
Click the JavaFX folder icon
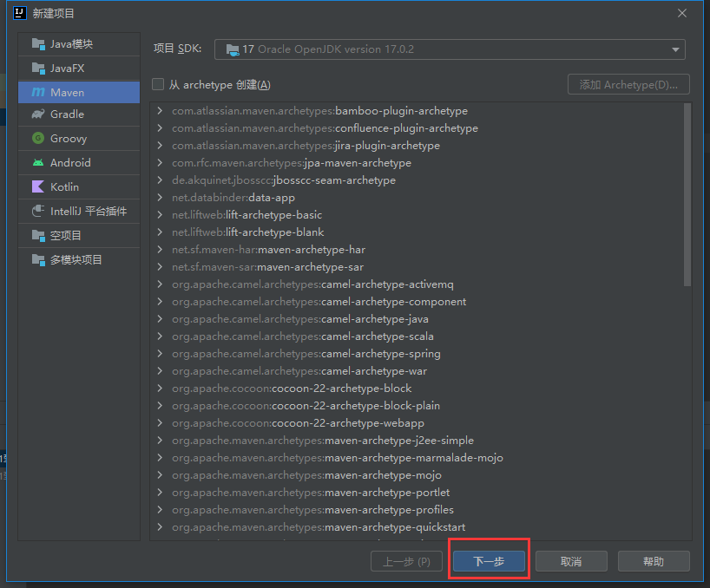(38, 69)
